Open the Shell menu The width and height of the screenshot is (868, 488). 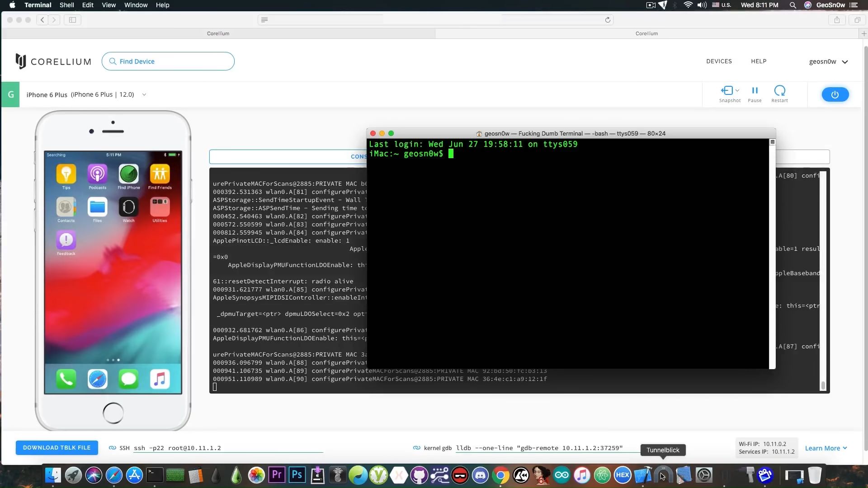(66, 5)
